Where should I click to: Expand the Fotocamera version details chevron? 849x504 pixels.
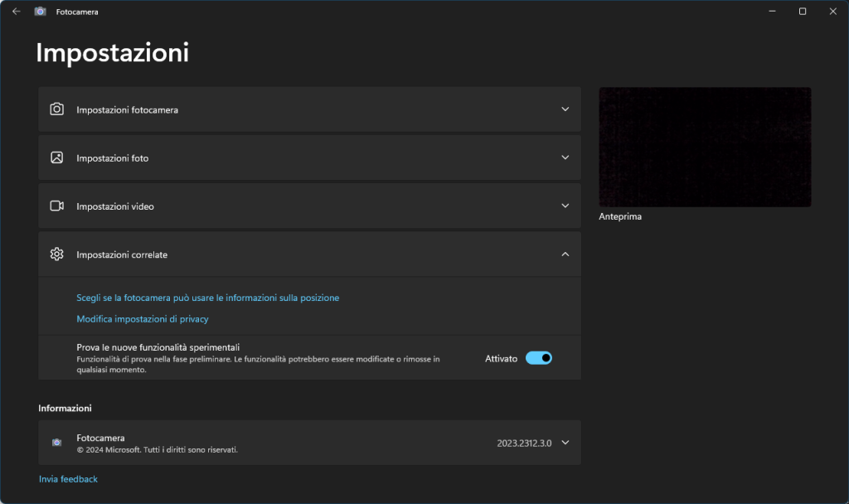[x=565, y=443]
